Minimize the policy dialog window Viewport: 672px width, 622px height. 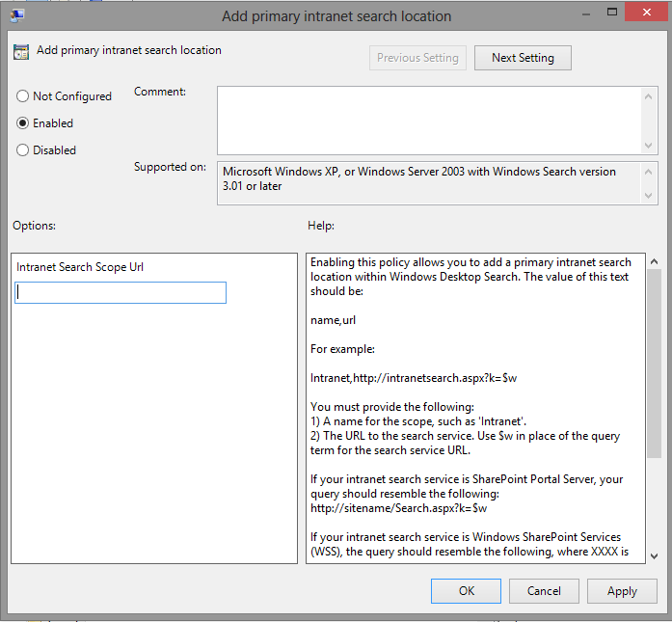coord(586,14)
